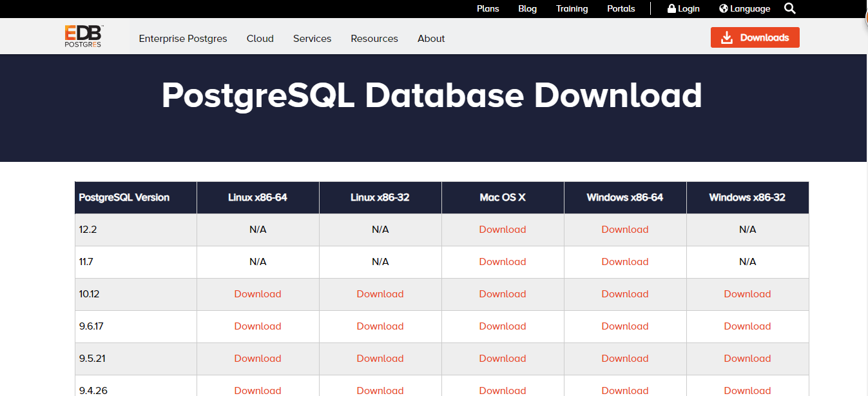Open the Language selector

[x=744, y=8]
